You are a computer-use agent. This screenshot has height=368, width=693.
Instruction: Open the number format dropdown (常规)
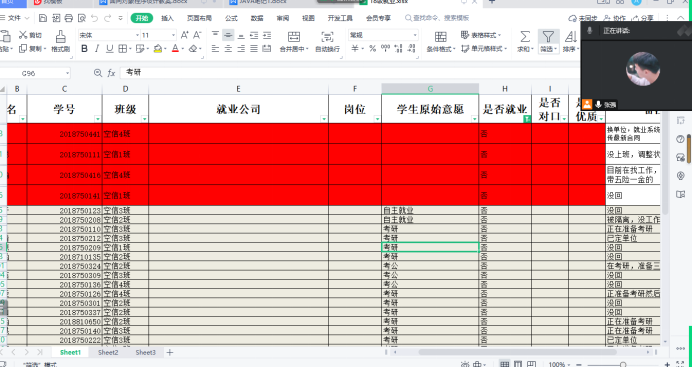415,35
